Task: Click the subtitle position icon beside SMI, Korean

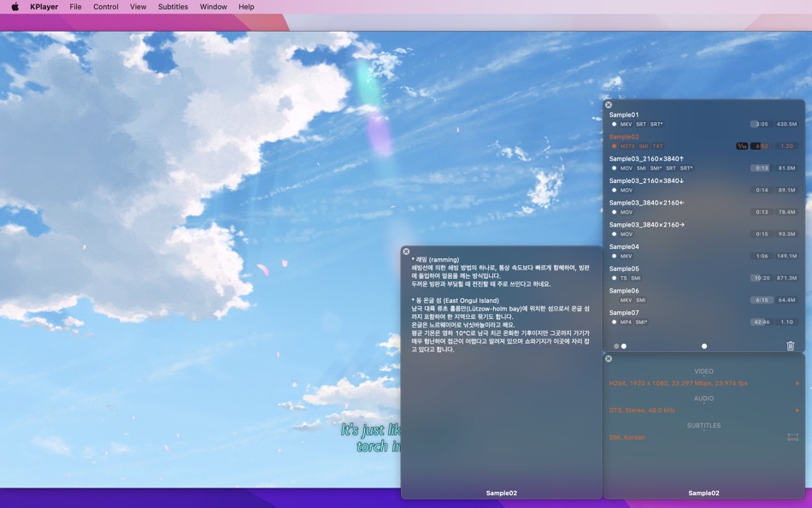Action: 793,438
